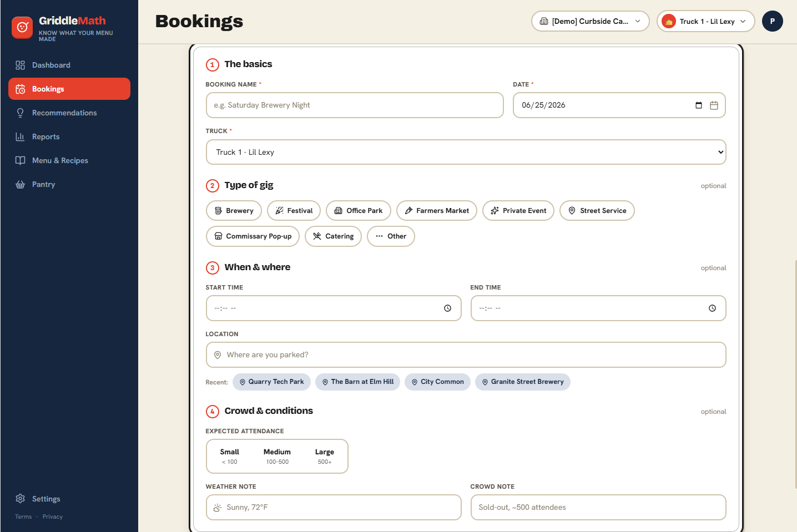Click the Crowd Note input field
The height and width of the screenshot is (532, 797).
click(x=598, y=507)
